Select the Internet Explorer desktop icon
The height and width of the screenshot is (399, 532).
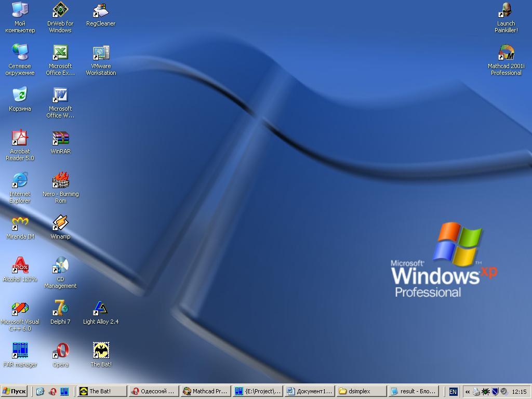pos(20,188)
